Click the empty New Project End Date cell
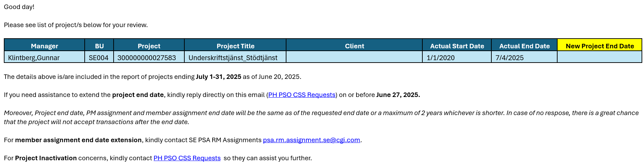The image size is (644, 162). 600,57
